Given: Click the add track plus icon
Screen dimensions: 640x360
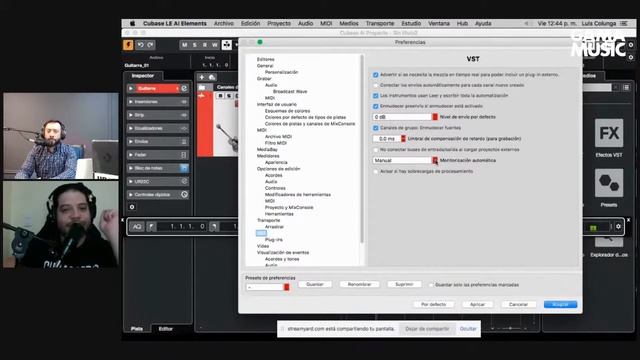Looking at the screenshot, I should point(202,77).
